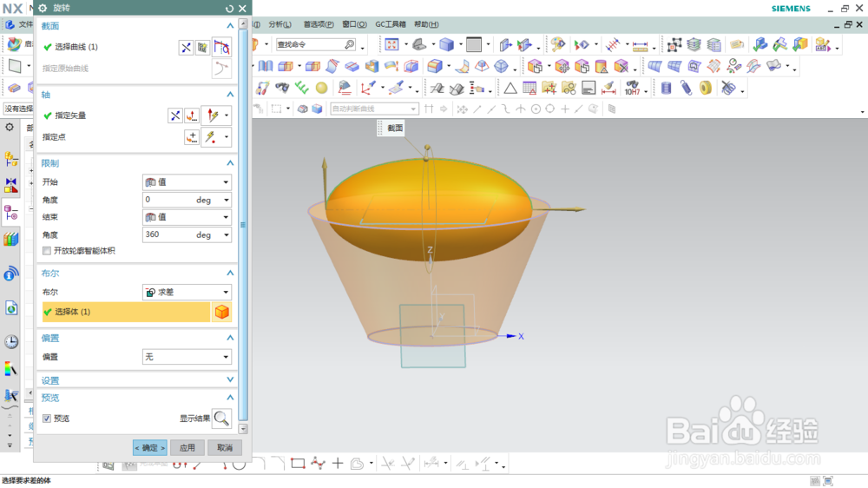Click the reset dialog icon in 旋转 title
The image size is (868, 488).
coord(229,9)
